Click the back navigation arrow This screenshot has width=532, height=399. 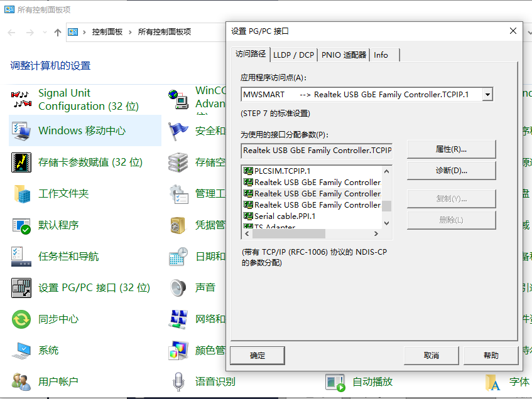pos(11,32)
